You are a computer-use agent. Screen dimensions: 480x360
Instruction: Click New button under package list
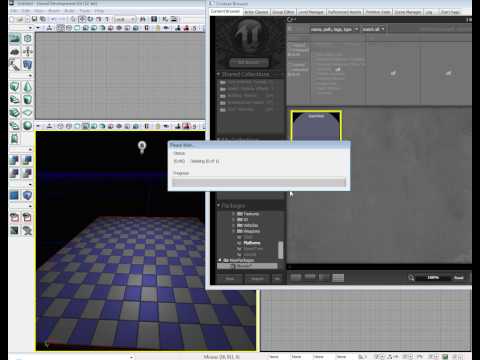click(x=230, y=279)
